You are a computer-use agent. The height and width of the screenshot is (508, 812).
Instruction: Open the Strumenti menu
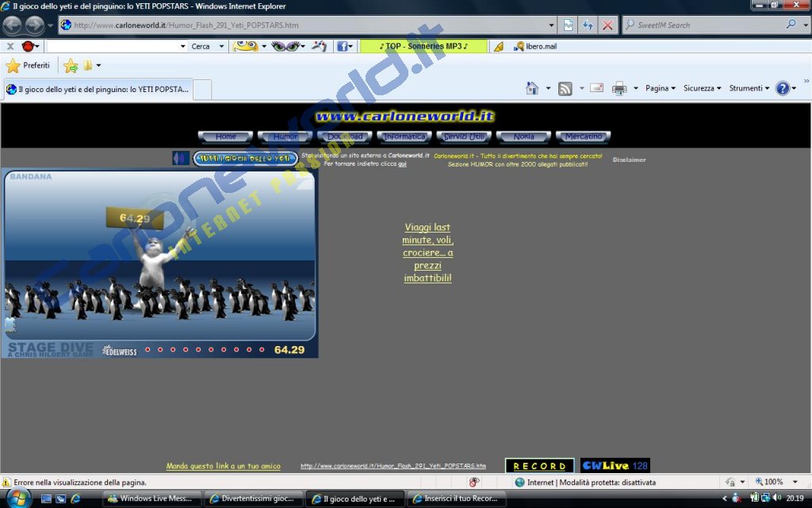click(749, 88)
